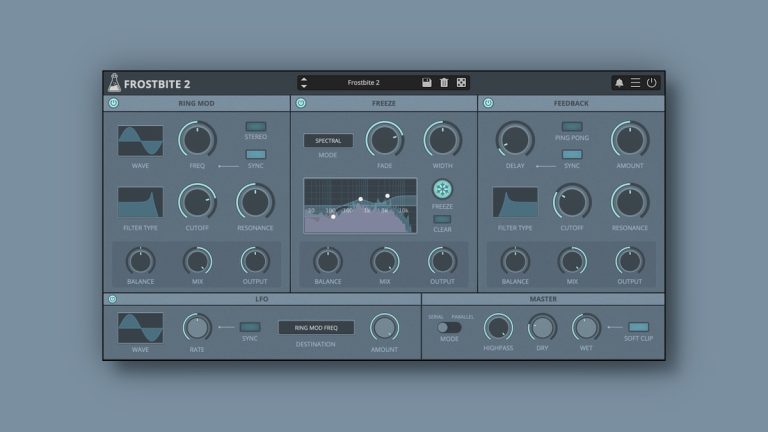Toggle the LFO Sync switch
Image resolution: width=768 pixels, height=432 pixels.
pos(250,327)
